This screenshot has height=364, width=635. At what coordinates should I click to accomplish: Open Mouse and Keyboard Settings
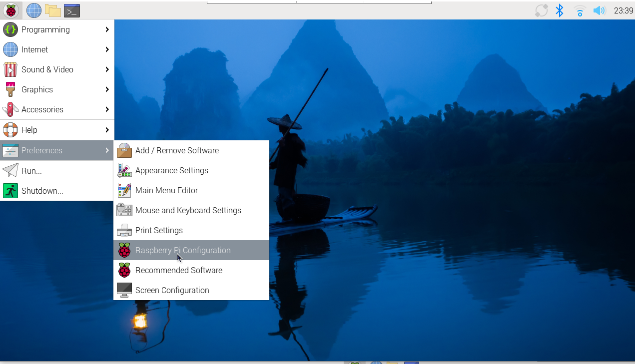(x=191, y=210)
